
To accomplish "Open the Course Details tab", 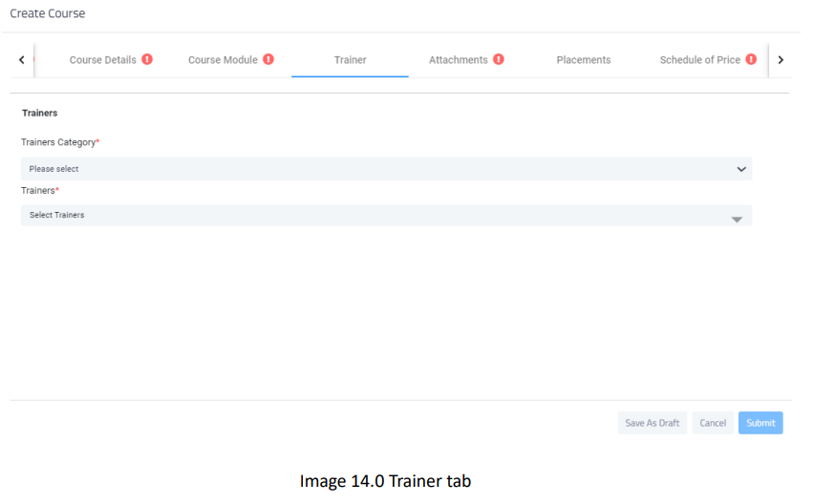I will tap(103, 59).
